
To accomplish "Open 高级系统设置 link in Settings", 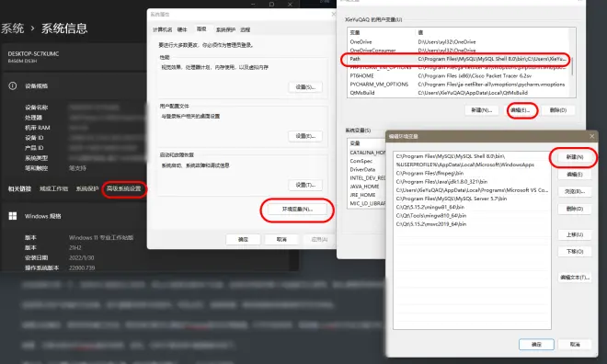I will click(x=124, y=188).
